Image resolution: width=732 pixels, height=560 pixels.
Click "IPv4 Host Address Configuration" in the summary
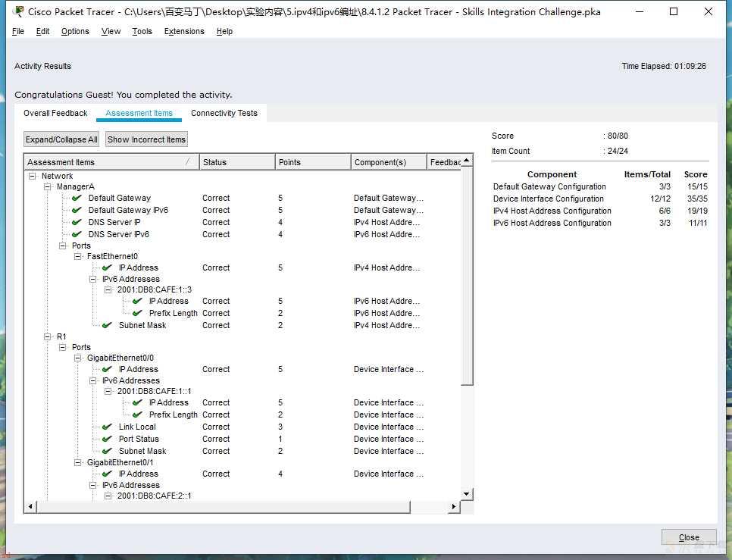[x=552, y=211]
